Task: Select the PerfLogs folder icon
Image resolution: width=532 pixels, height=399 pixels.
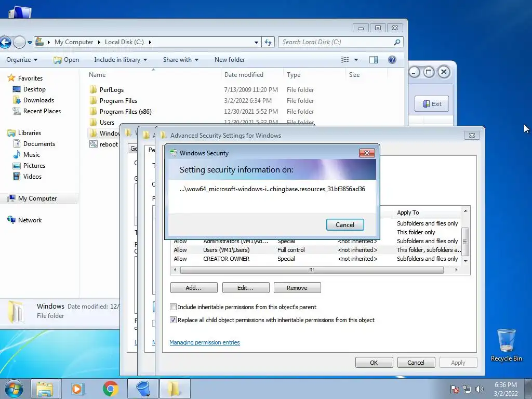Action: click(x=94, y=89)
